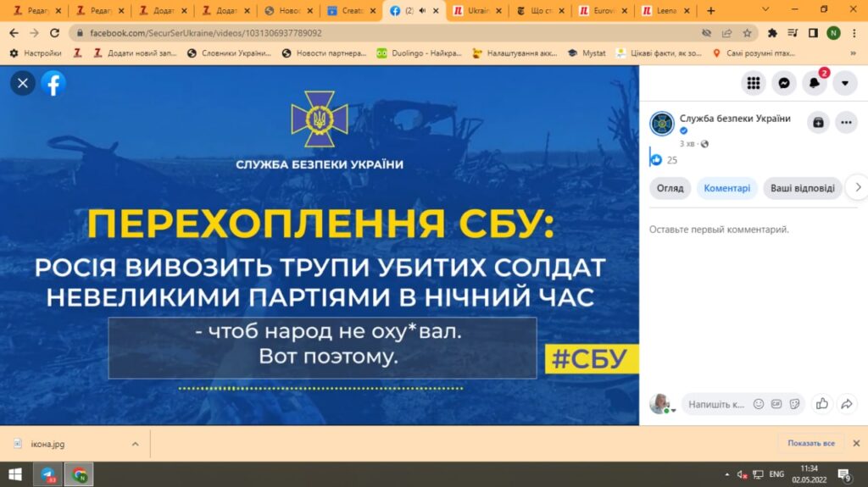This screenshot has width=868, height=487.
Task: Bookmark this page with the star icon
Action: click(747, 33)
